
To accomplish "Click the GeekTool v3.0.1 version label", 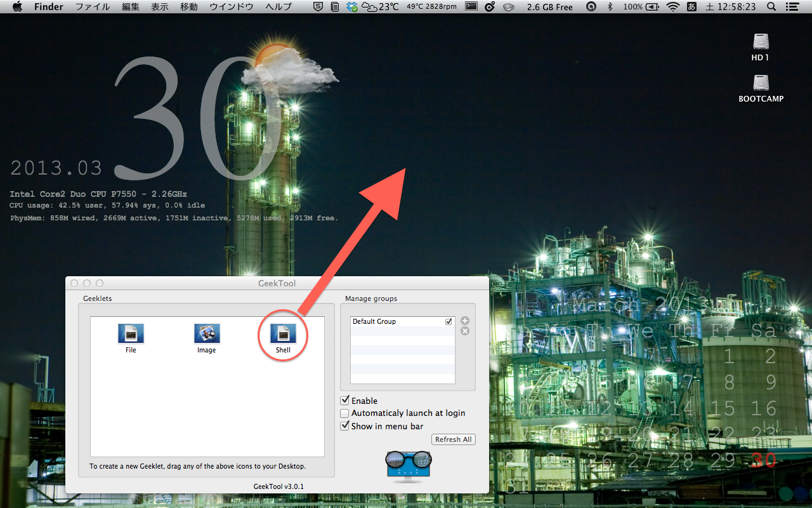I will [x=280, y=486].
